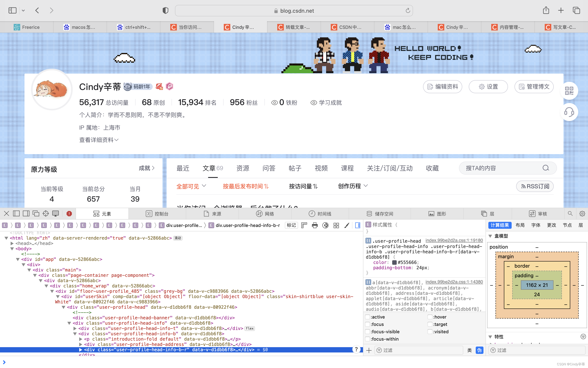The height and width of the screenshot is (368, 588).
Task: Collapse the 特性 section
Action: [490, 337]
